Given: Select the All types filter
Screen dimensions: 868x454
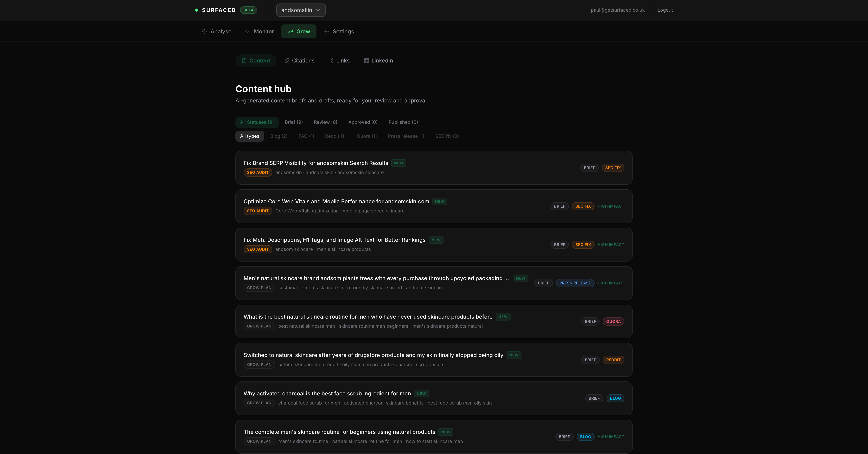Looking at the screenshot, I should click(250, 136).
